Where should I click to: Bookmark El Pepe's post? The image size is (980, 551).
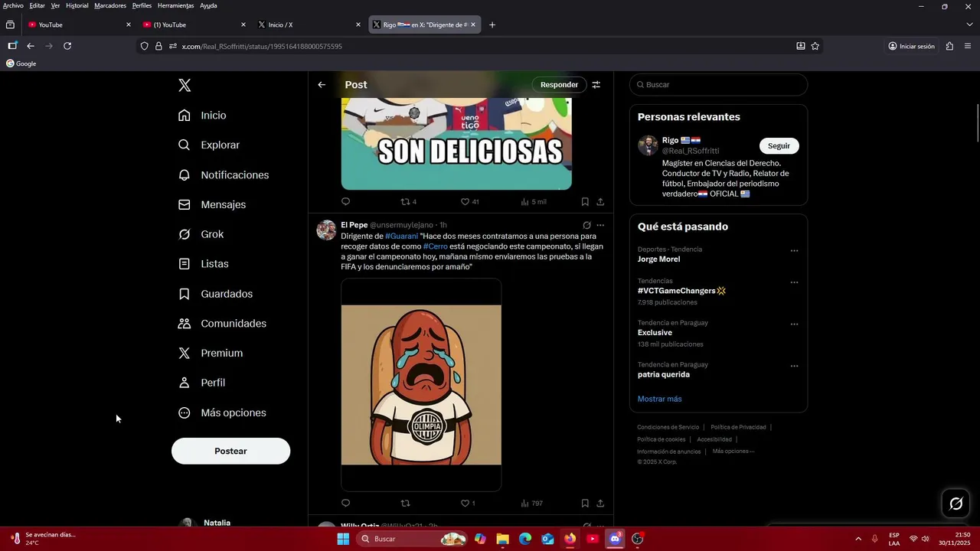pos(585,504)
